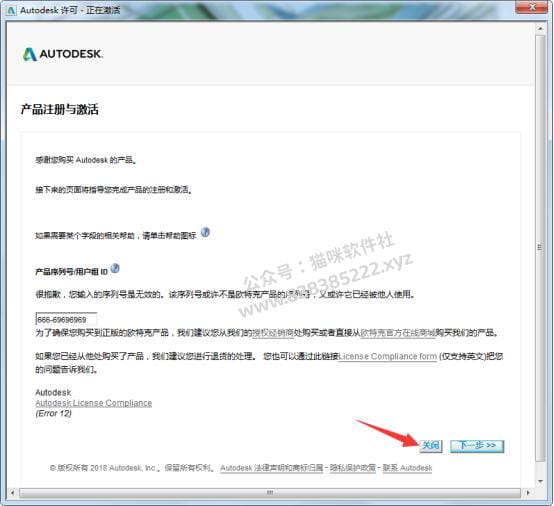Open the 欧特克官方在线商城 link
This screenshot has width=554, height=506.
point(398,333)
